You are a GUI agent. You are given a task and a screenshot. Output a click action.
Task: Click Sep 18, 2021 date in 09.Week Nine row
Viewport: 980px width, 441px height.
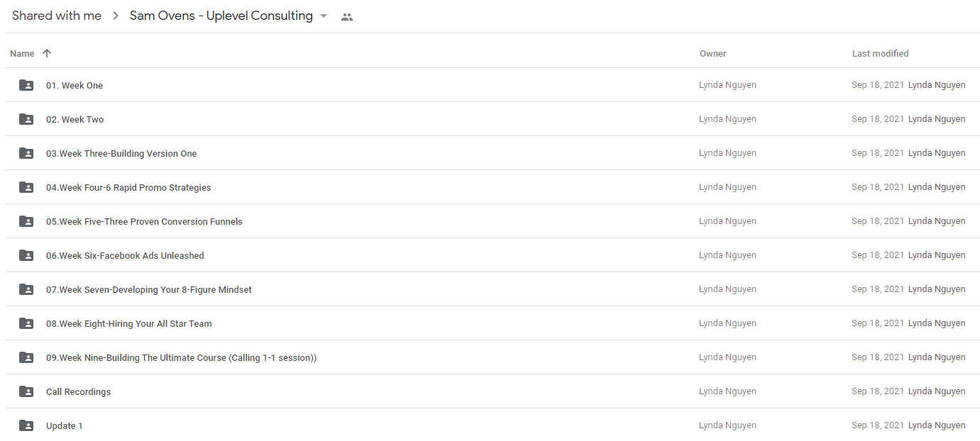[878, 357]
